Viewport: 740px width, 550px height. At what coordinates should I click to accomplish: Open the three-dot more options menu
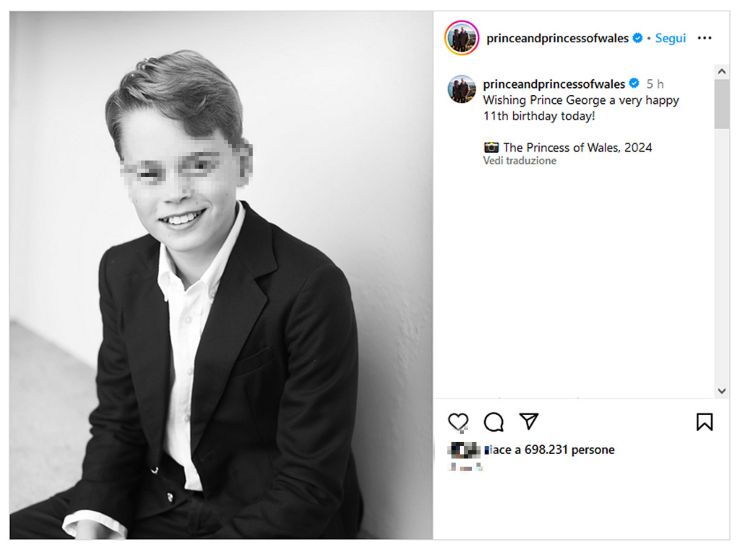pos(705,38)
